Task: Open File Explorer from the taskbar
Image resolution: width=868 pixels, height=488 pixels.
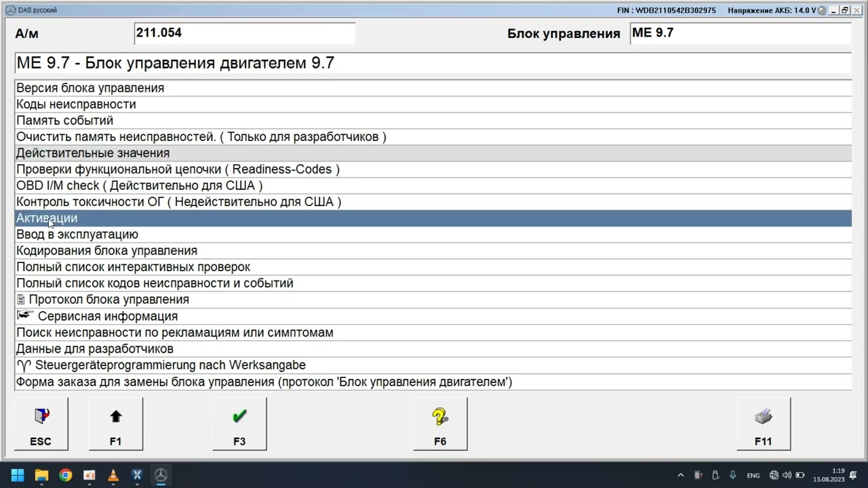Action: pos(41,475)
